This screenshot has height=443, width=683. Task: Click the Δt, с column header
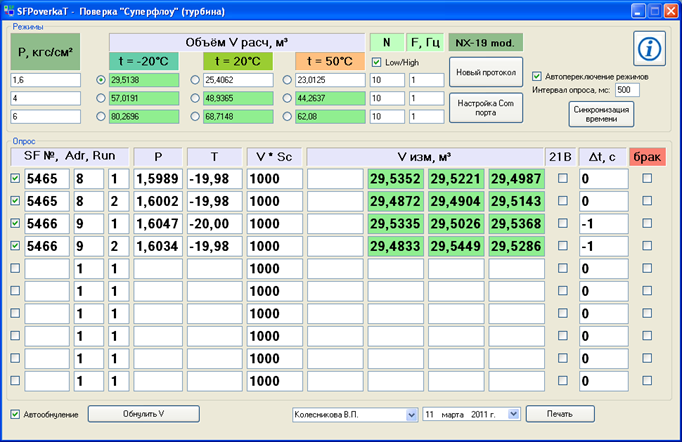click(602, 157)
